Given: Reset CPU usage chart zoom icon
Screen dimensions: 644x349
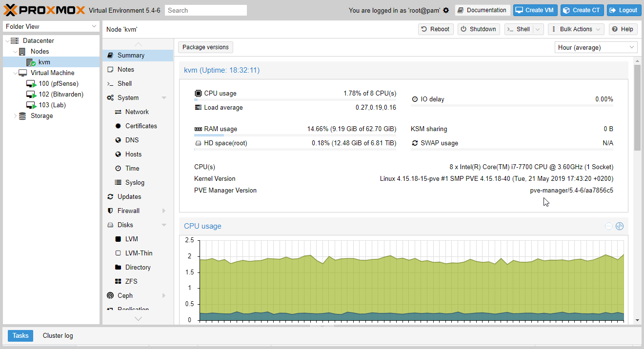Looking at the screenshot, I should tap(620, 226).
